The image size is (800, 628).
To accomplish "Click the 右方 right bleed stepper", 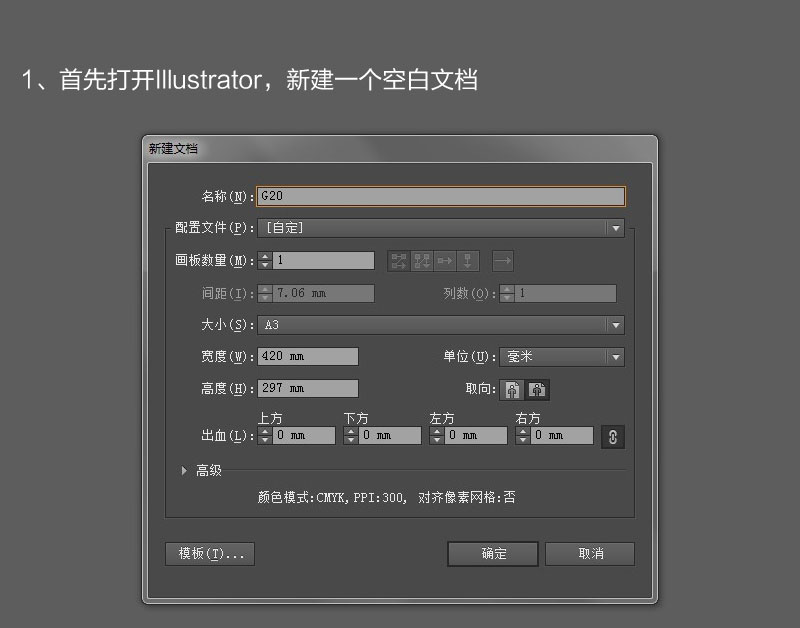I will (x=523, y=435).
